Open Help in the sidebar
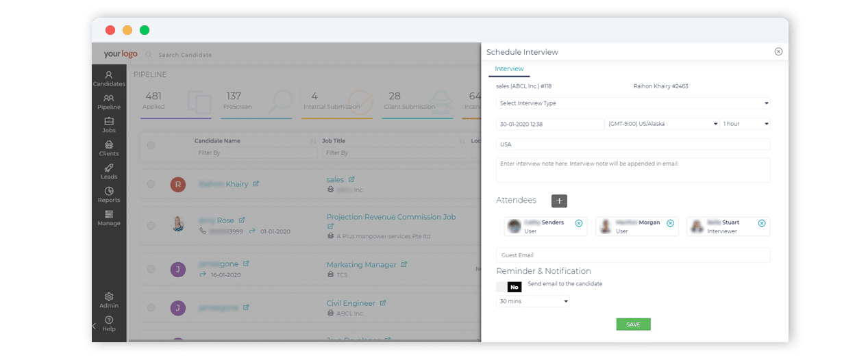Image resolution: width=868 pixels, height=360 pixels. coord(109,324)
